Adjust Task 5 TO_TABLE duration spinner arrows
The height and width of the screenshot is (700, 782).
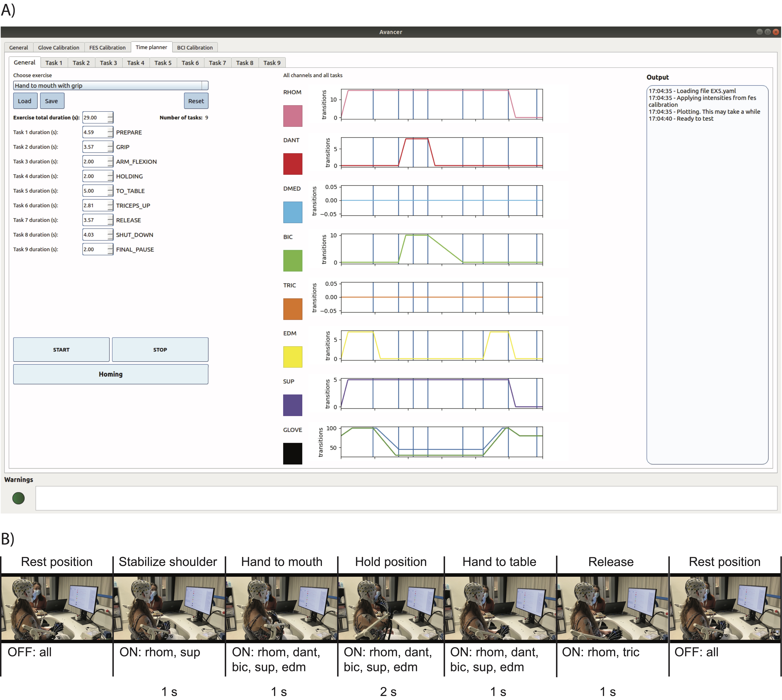[x=110, y=191]
